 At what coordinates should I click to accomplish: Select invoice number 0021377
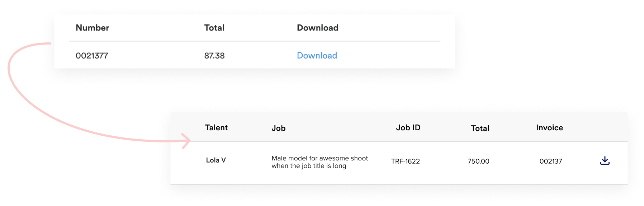pos(92,56)
